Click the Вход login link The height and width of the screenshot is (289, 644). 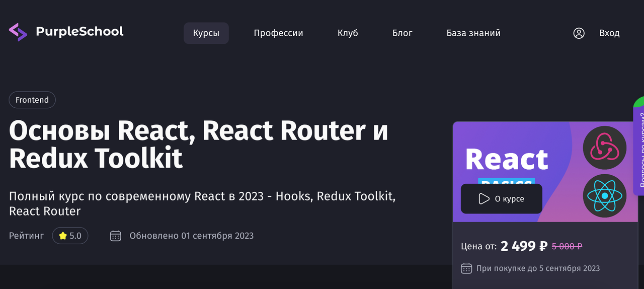(x=609, y=33)
